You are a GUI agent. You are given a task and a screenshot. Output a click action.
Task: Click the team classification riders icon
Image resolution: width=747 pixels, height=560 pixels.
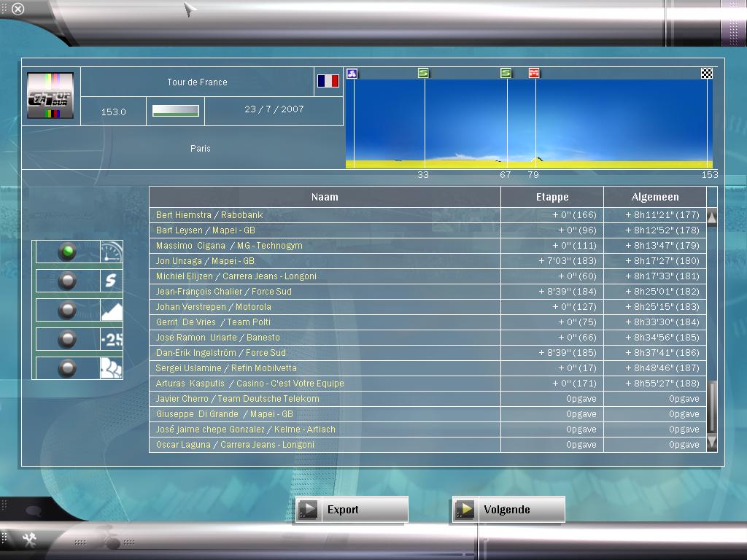[x=111, y=367]
